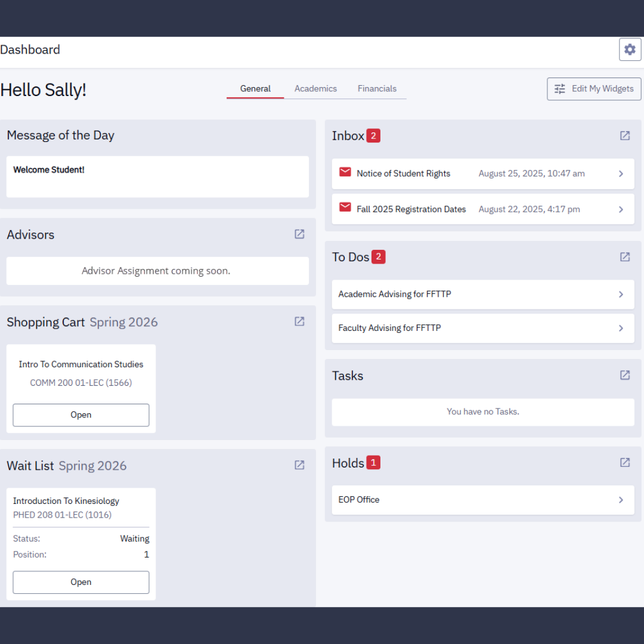Select the General tab
Image resolution: width=644 pixels, height=644 pixels.
click(x=255, y=88)
